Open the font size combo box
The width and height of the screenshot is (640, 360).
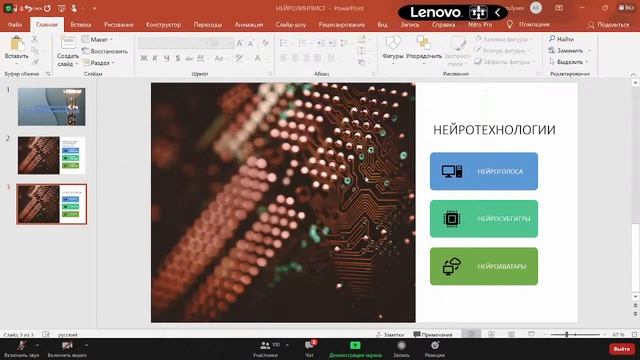pos(222,44)
